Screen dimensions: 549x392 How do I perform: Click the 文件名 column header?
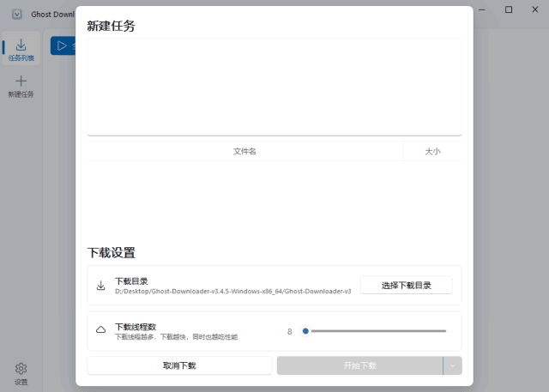244,151
